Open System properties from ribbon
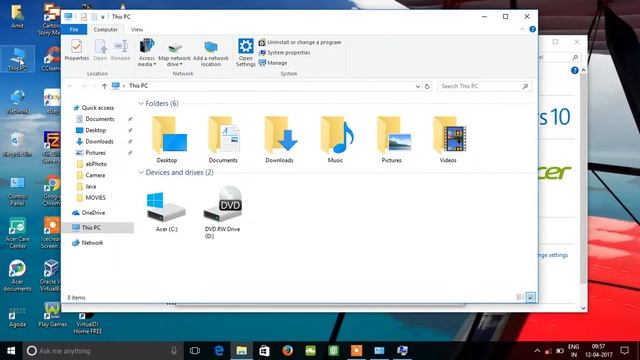This screenshot has width=640, height=360. tap(284, 53)
